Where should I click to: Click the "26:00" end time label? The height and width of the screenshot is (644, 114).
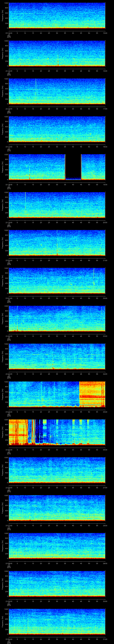click(x=105, y=450)
